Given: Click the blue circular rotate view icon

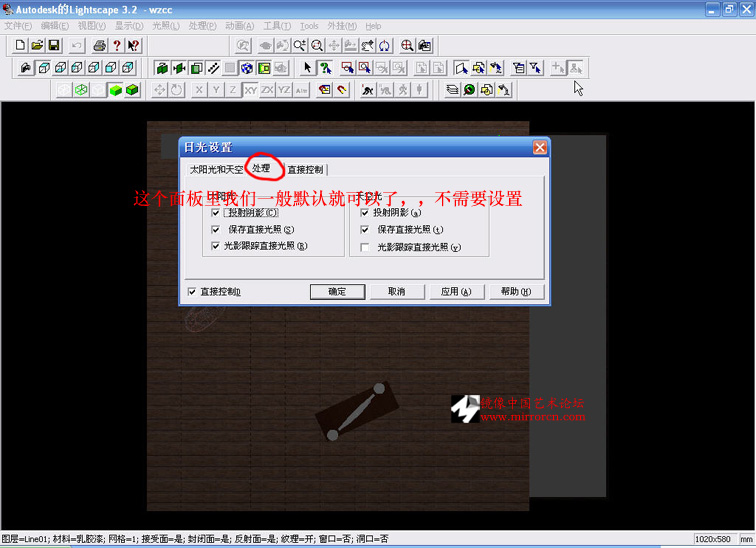Looking at the screenshot, I should pos(384,45).
